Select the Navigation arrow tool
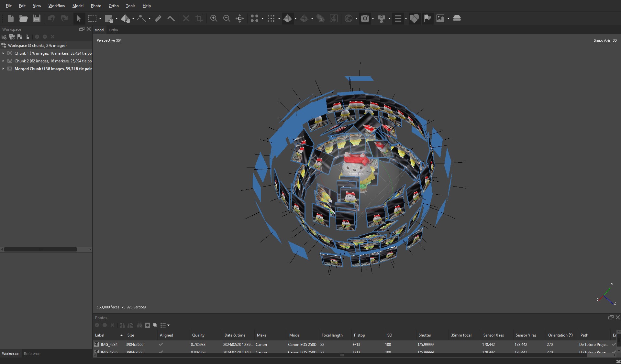 click(79, 18)
